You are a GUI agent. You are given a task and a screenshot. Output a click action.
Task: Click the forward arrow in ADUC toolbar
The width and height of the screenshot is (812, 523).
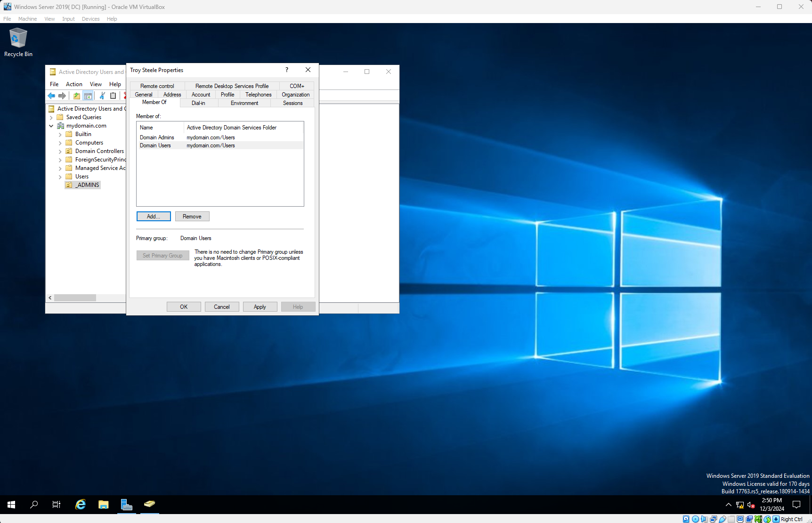[x=62, y=96]
